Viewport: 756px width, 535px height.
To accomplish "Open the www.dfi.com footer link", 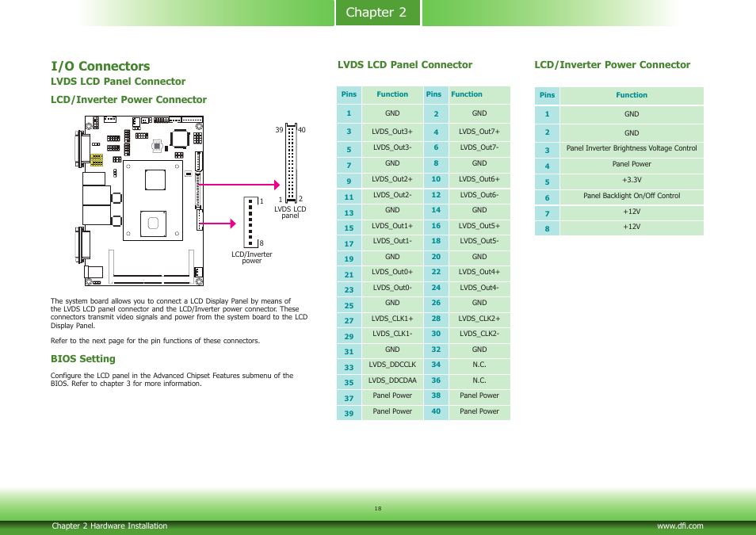I will click(x=680, y=525).
